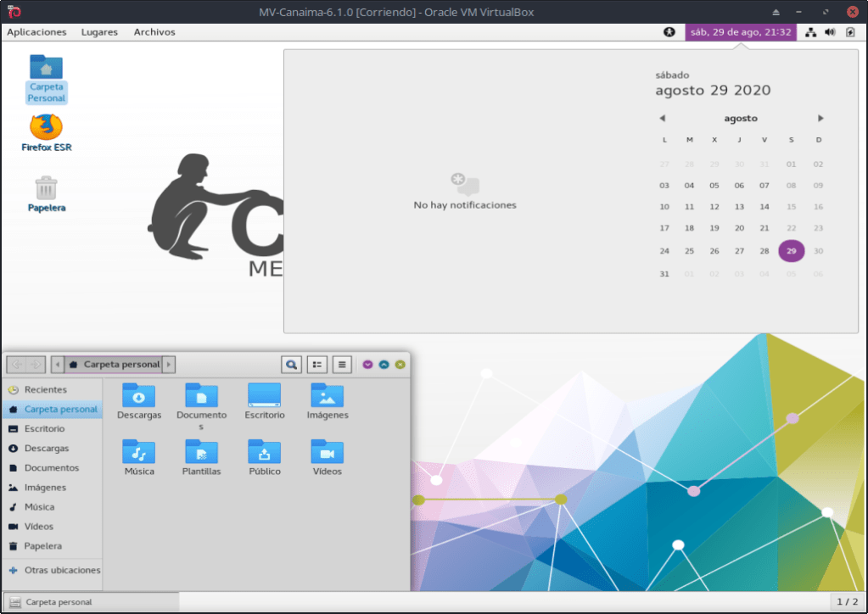Open the search tool in file manager
Image resolution: width=868 pixels, height=614 pixels.
click(x=291, y=365)
